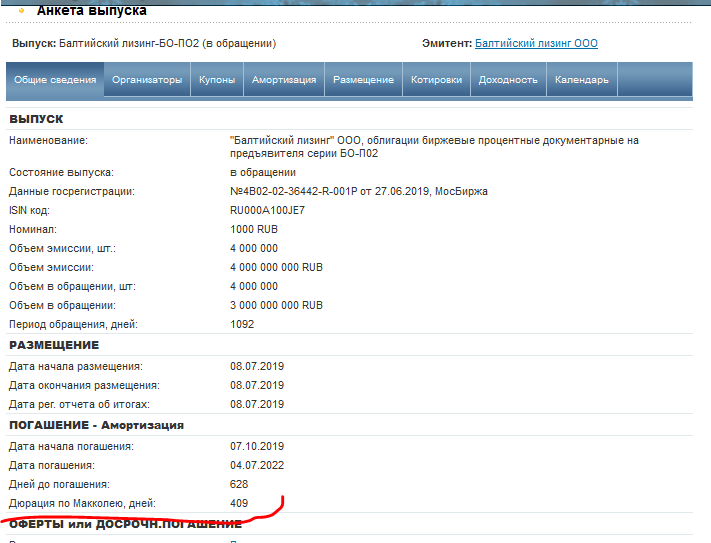The height and width of the screenshot is (543, 711).
Task: Open the Доходность tab
Action: click(x=508, y=80)
